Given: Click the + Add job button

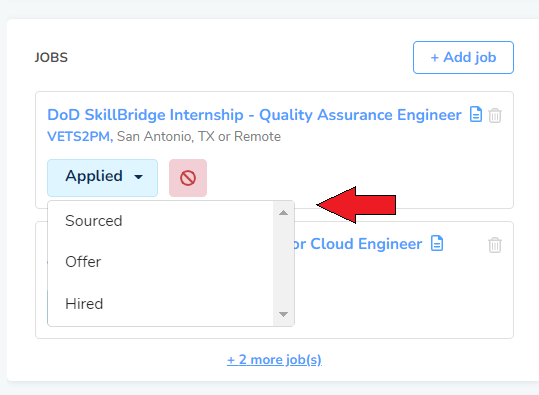Looking at the screenshot, I should [463, 57].
